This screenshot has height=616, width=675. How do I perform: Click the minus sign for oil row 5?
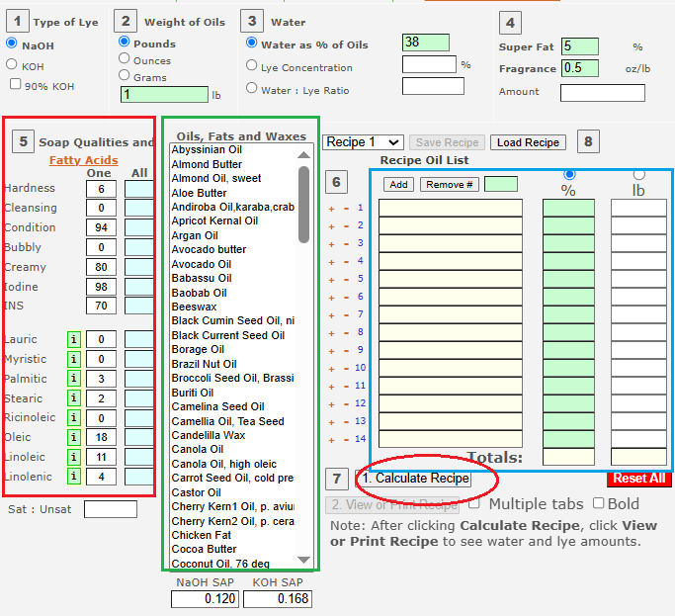coord(346,279)
